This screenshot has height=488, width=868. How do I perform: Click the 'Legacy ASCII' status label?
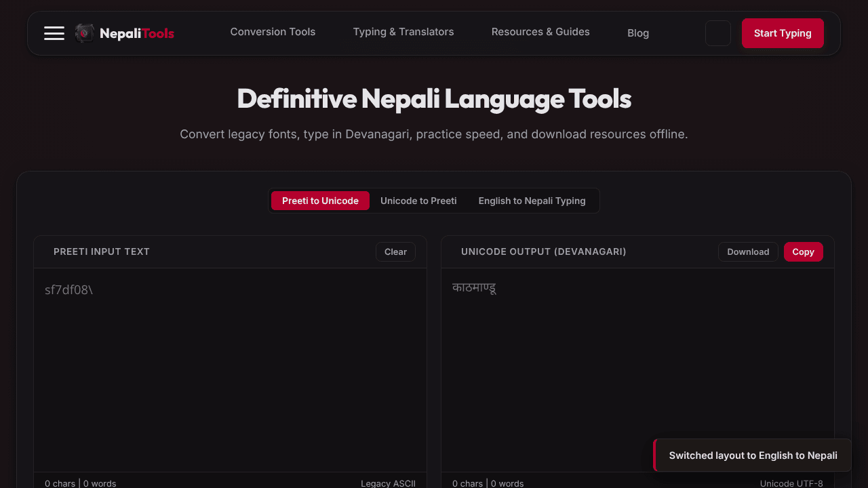click(x=388, y=483)
